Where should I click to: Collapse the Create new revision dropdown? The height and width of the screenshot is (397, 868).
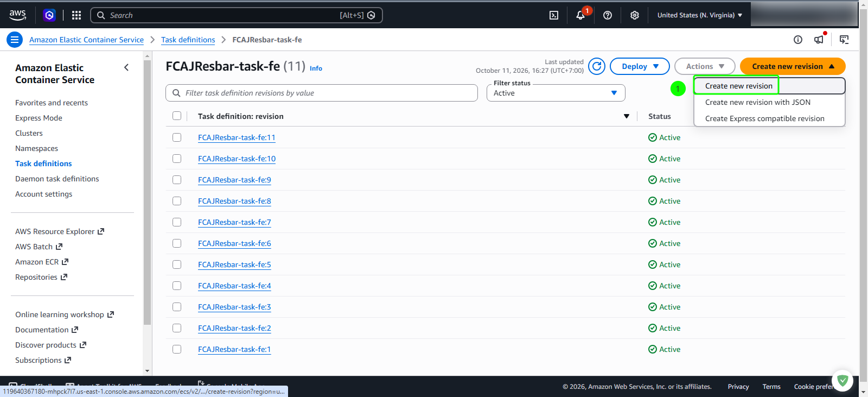pos(793,66)
